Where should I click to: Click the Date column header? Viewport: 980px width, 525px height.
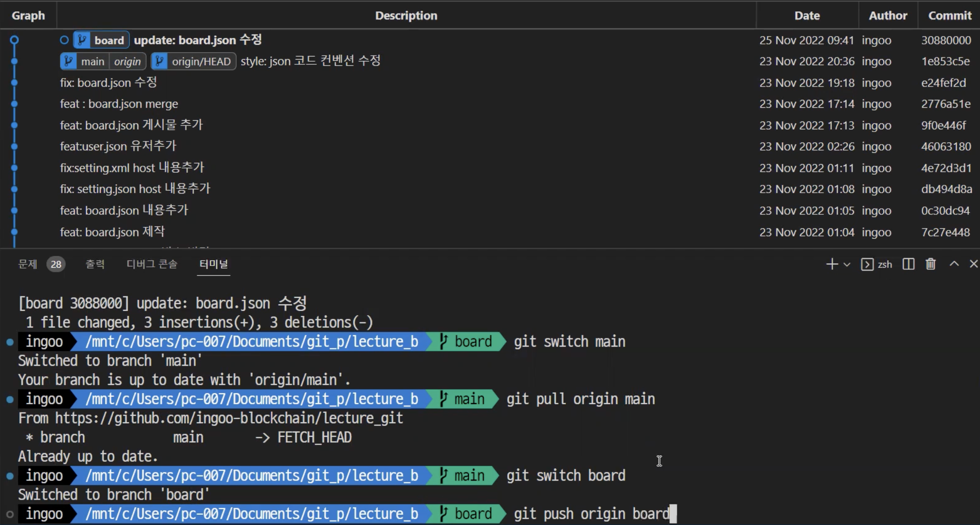coord(807,15)
